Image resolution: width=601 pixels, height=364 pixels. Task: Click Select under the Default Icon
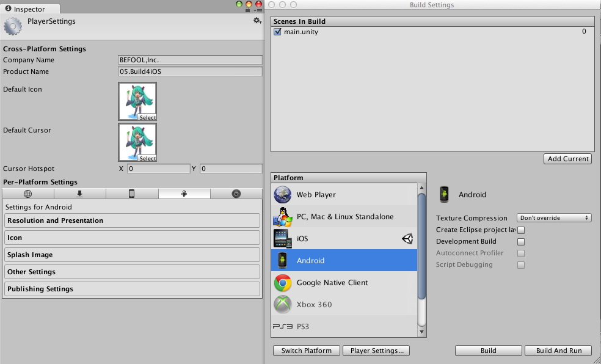pos(147,118)
